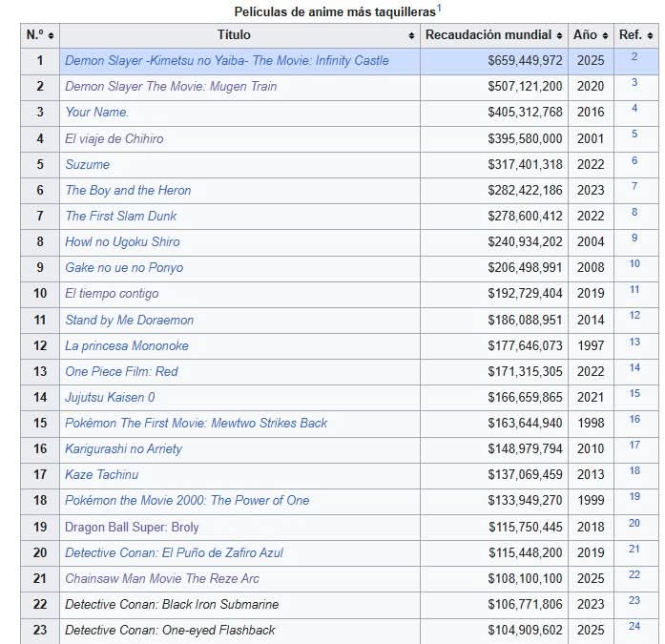Click footnote 1 next to table caption
This screenshot has height=644, width=665.
[x=440, y=8]
